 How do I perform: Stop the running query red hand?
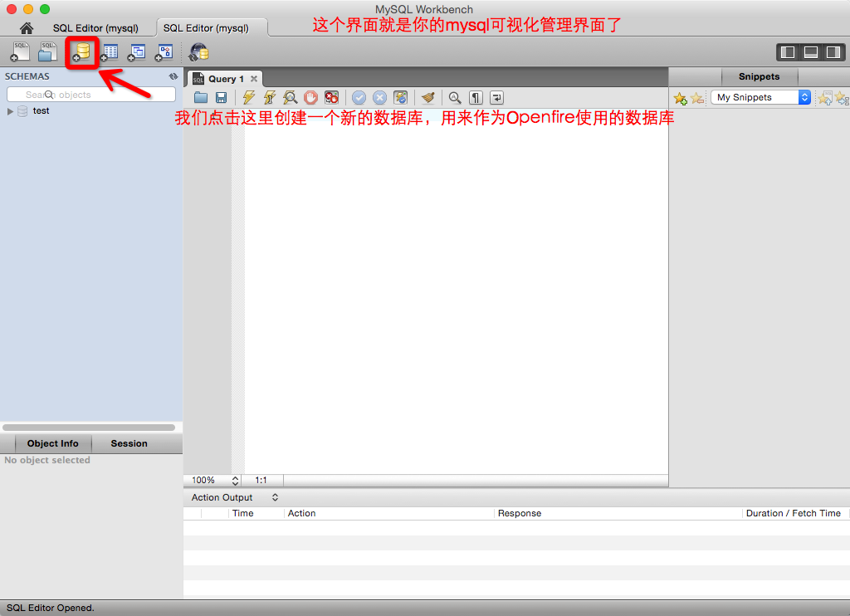coord(310,98)
